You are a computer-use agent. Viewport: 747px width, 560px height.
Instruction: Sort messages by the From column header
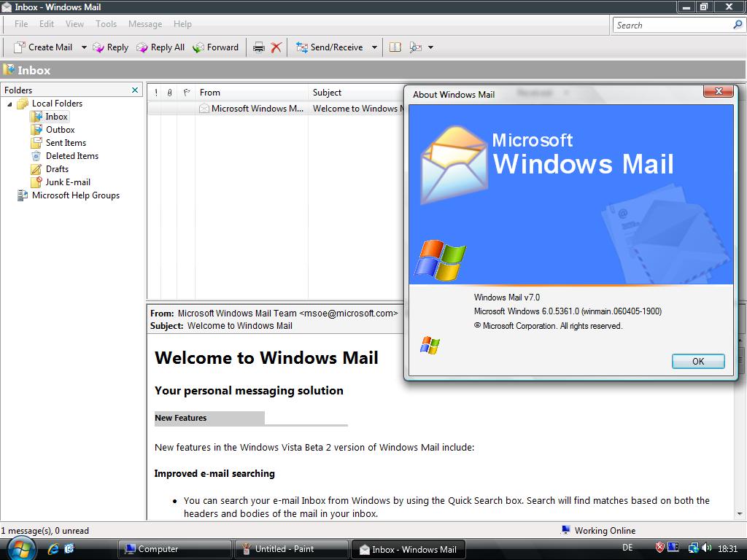(251, 93)
